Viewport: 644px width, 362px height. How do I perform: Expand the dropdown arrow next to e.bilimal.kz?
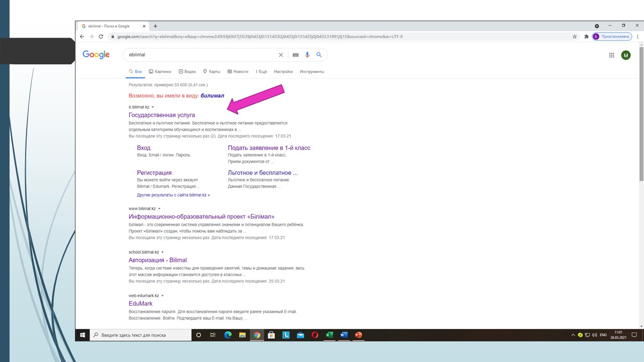(x=153, y=107)
